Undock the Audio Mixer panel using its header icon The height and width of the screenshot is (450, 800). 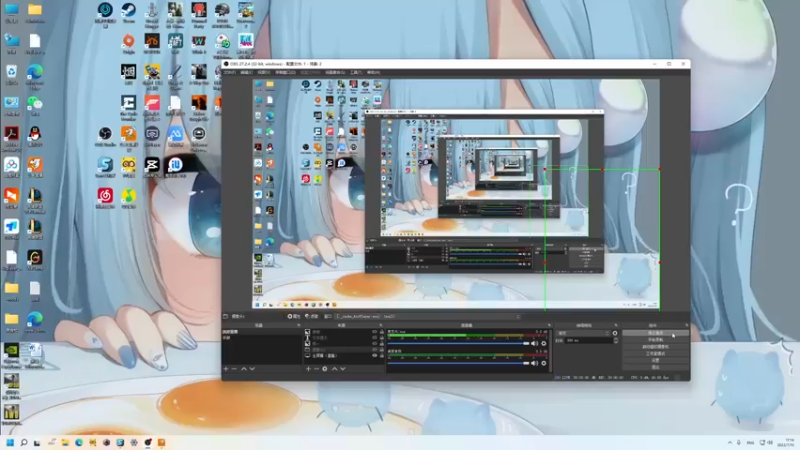click(549, 325)
